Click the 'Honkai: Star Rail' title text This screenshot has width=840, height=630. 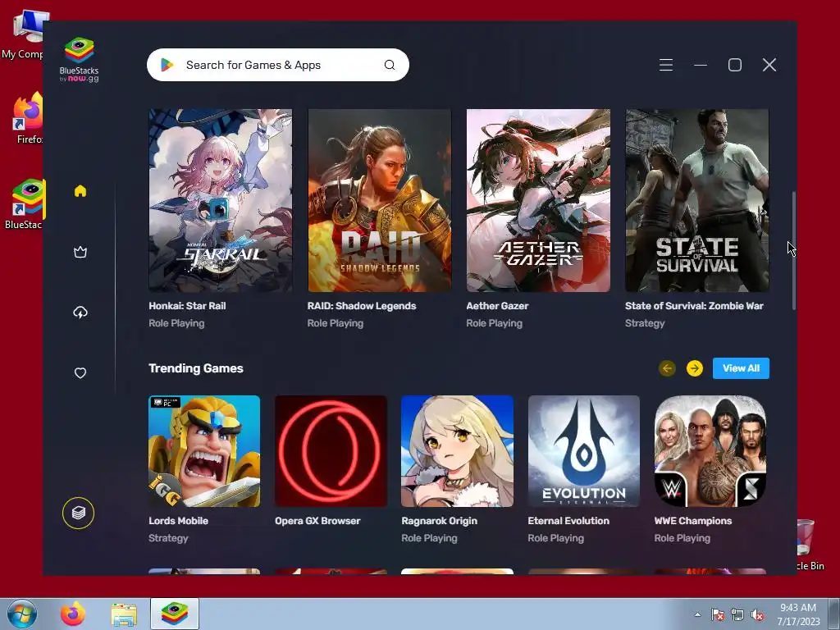point(187,306)
